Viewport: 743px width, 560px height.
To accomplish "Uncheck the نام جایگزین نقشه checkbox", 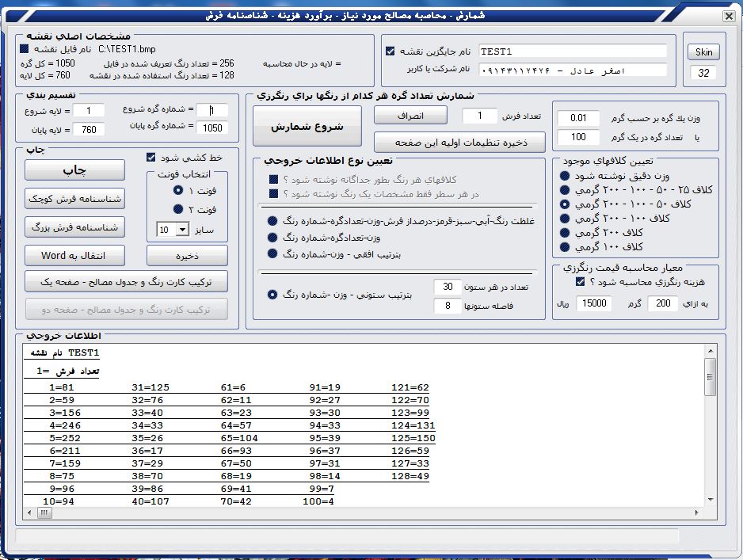I will pos(390,51).
